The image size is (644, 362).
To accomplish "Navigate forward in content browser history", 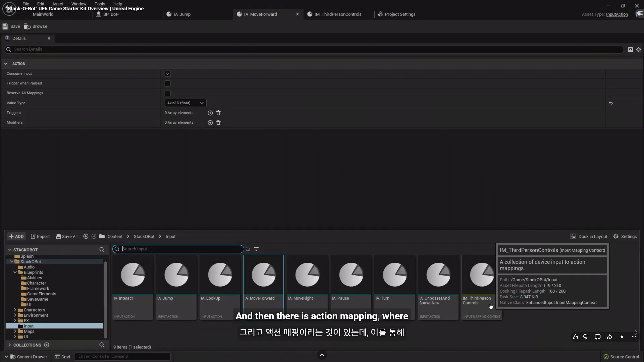I will tap(94, 236).
